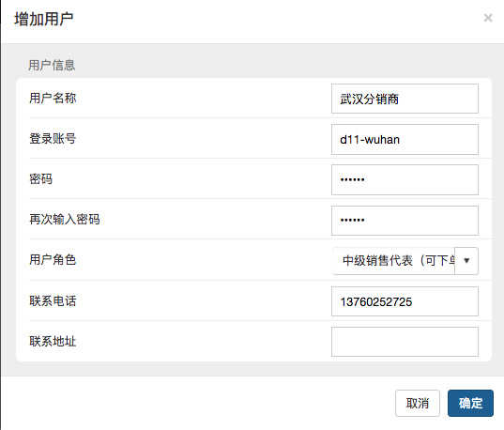The image size is (504, 430).
Task: Select the 密码 row label
Action: [x=40, y=179]
